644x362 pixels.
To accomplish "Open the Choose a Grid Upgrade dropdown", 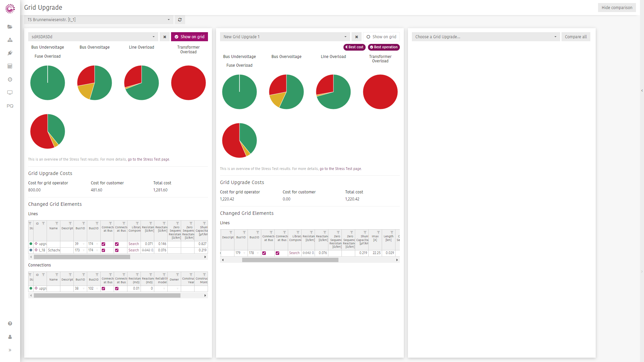I will [485, 37].
